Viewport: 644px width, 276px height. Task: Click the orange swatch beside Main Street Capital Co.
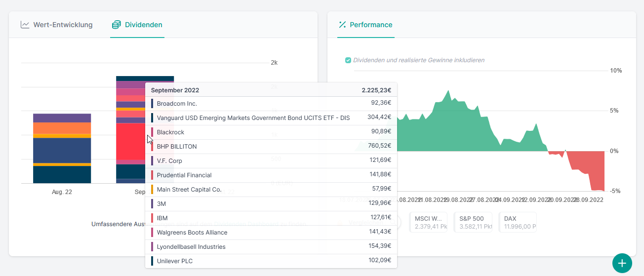pos(152,190)
